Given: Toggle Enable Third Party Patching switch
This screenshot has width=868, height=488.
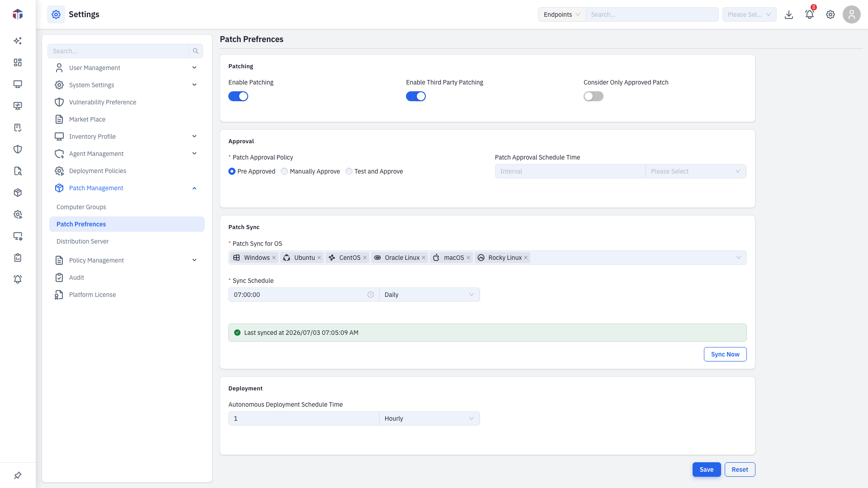Looking at the screenshot, I should (416, 96).
